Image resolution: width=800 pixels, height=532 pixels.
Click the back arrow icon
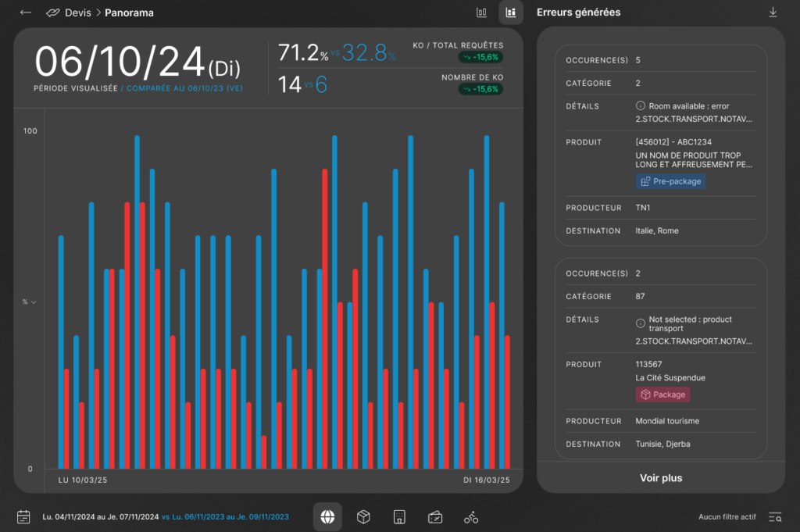coord(26,12)
